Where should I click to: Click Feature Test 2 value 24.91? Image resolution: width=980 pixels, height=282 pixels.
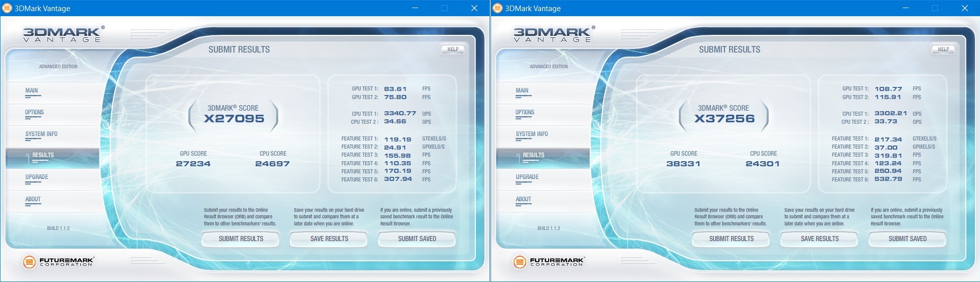pos(395,148)
